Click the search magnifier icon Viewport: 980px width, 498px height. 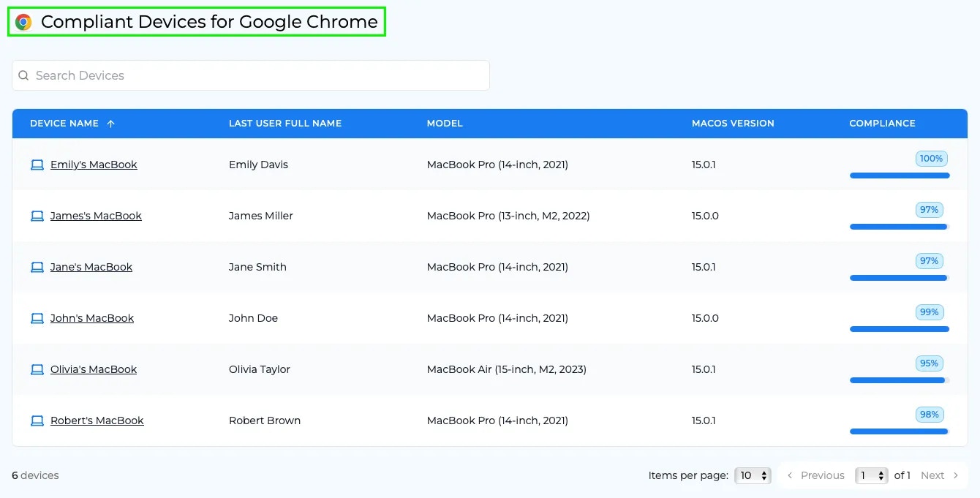click(x=23, y=75)
